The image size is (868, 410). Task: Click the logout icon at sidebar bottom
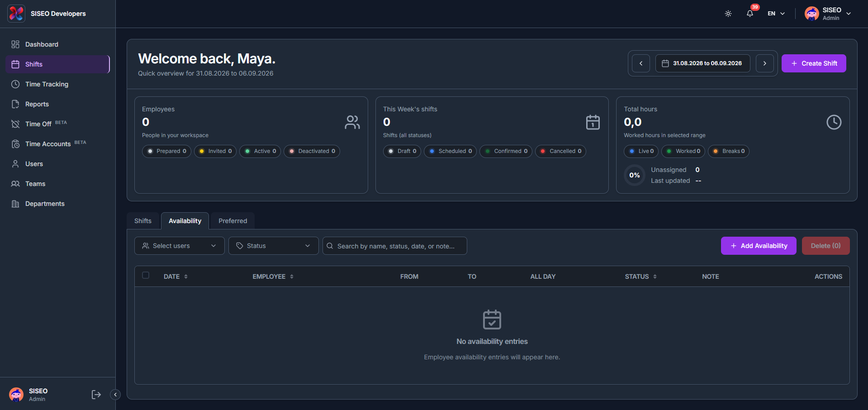[96, 395]
